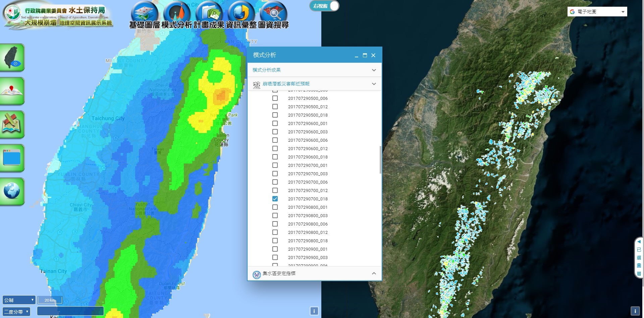Image resolution: width=644 pixels, height=318 pixels.
Task: Check the 201707290700_012 layer
Action: (275, 190)
